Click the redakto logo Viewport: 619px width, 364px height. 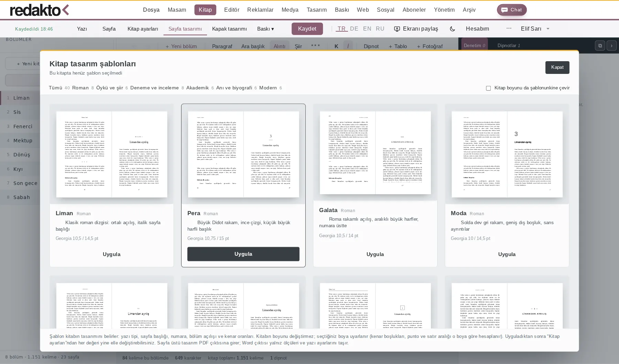pos(40,10)
